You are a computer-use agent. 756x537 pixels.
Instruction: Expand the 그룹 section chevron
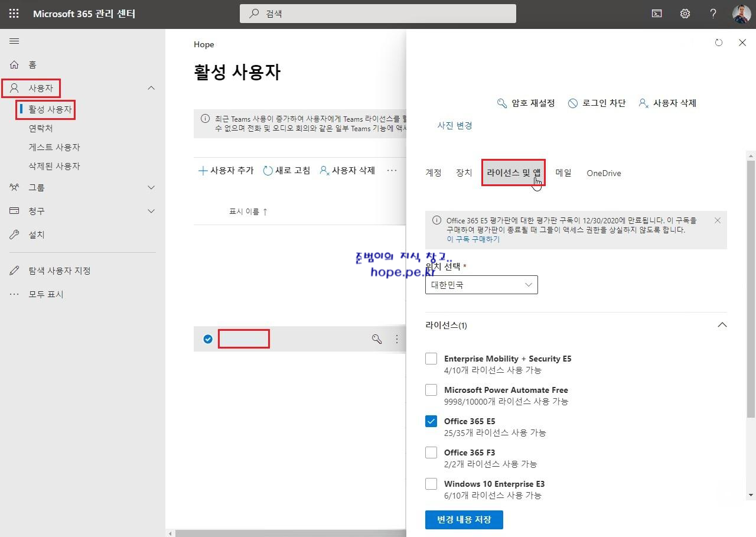tap(151, 187)
